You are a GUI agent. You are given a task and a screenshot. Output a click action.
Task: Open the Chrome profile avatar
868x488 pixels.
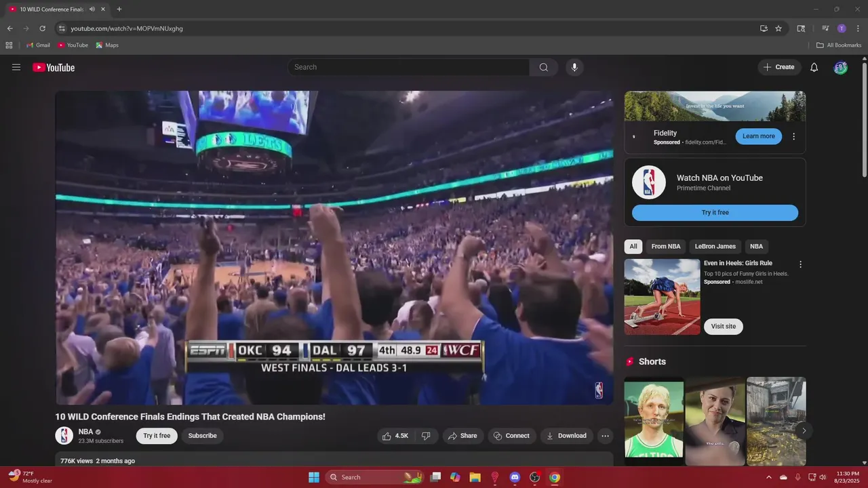(x=842, y=28)
